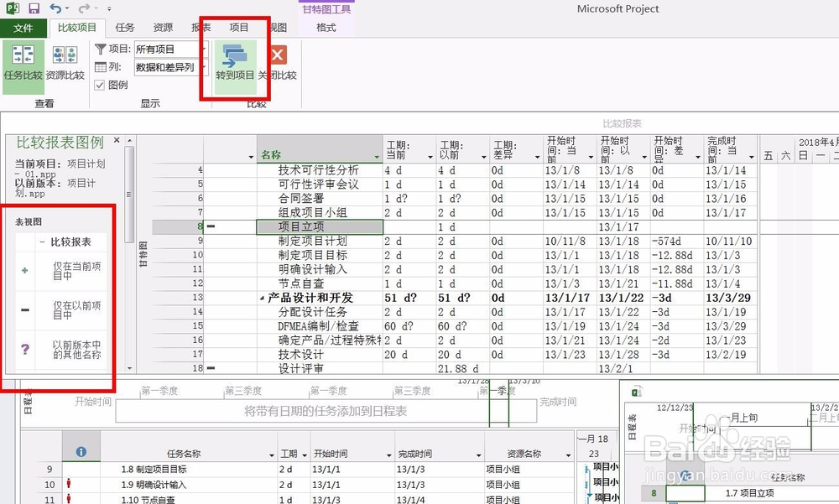The height and width of the screenshot is (504, 839).
Task: Collapse the 比较报表 legend group
Action: pyautogui.click(x=42, y=242)
